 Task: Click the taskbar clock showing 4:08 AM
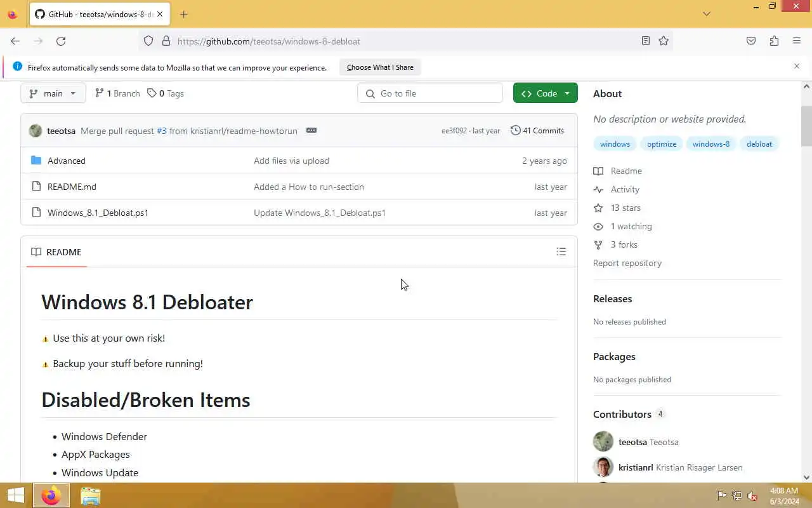[784, 495]
